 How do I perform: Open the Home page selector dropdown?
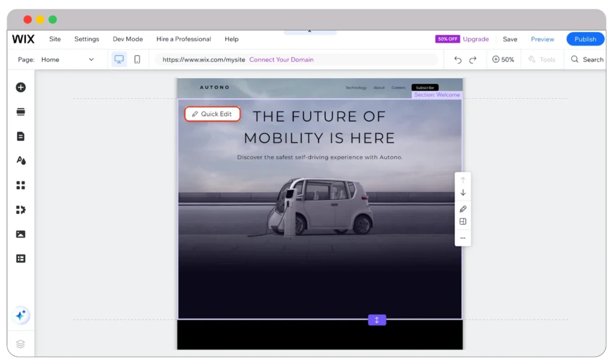coord(90,59)
